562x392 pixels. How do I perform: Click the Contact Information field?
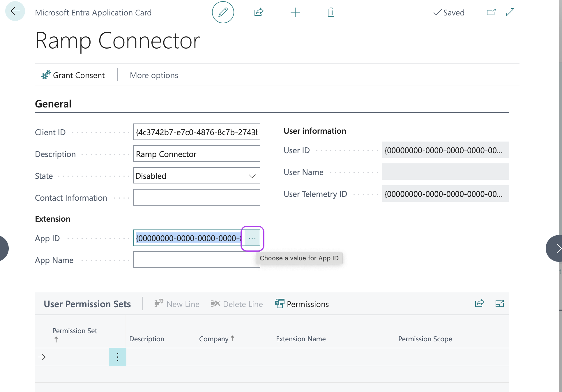click(x=197, y=197)
